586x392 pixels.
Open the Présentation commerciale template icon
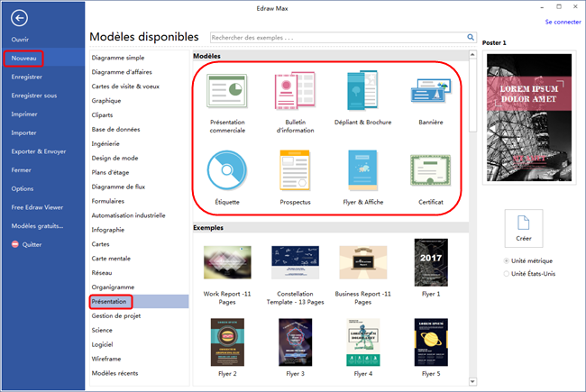coord(227,91)
